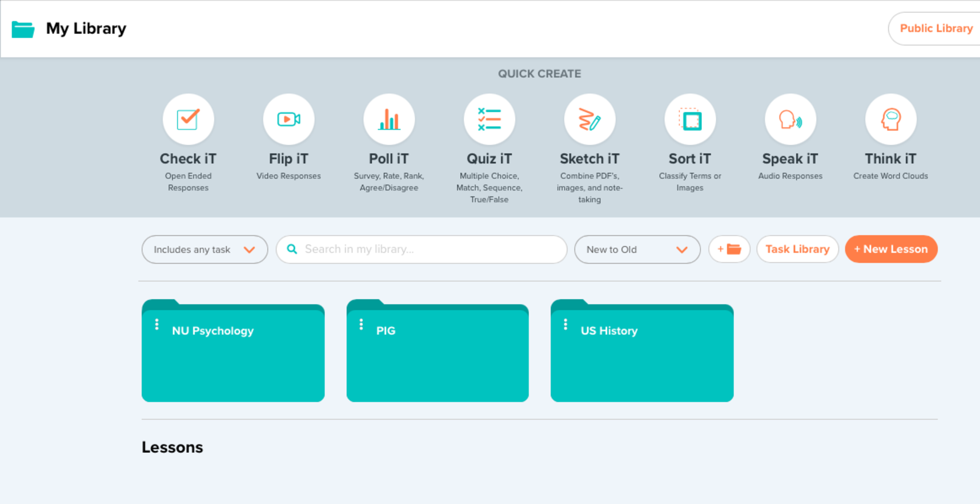The image size is (980, 504).
Task: Click the My Library folder icon
Action: tap(23, 29)
